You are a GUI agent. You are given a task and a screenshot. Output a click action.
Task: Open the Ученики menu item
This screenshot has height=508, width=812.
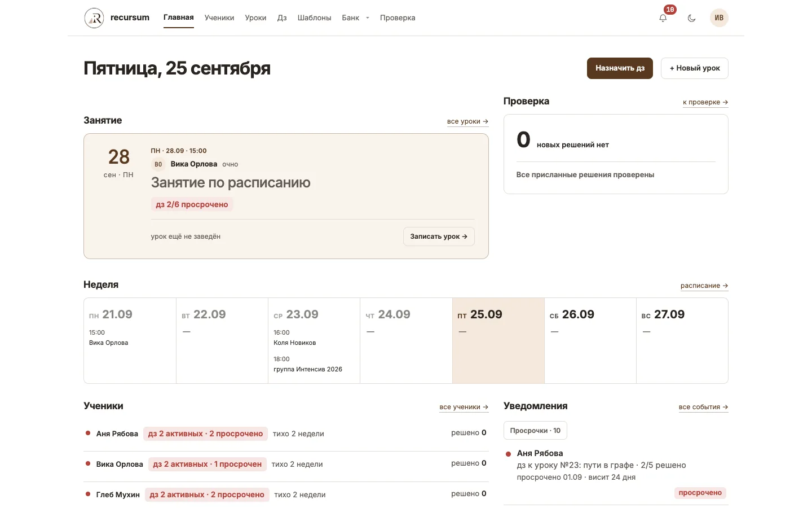pyautogui.click(x=219, y=18)
